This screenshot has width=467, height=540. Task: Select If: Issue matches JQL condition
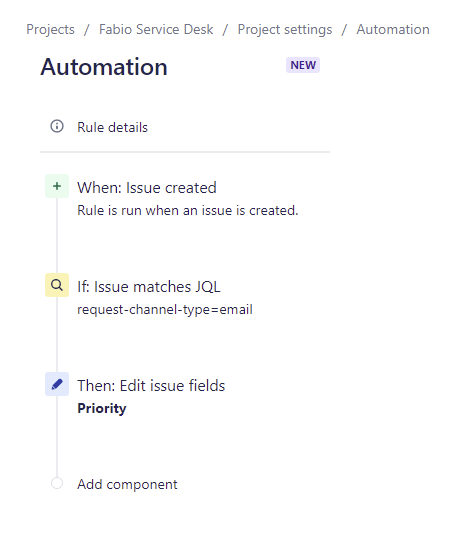point(149,287)
